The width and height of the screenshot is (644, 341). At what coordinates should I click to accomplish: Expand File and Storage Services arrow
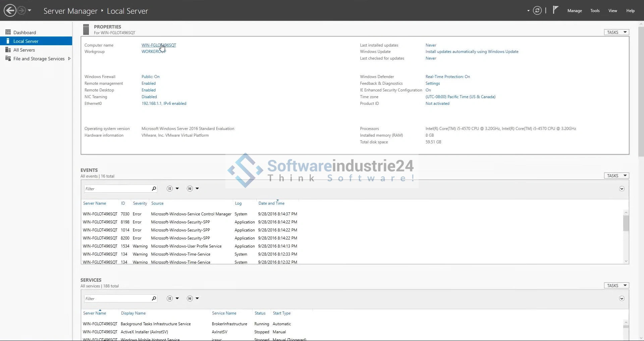[x=69, y=59]
